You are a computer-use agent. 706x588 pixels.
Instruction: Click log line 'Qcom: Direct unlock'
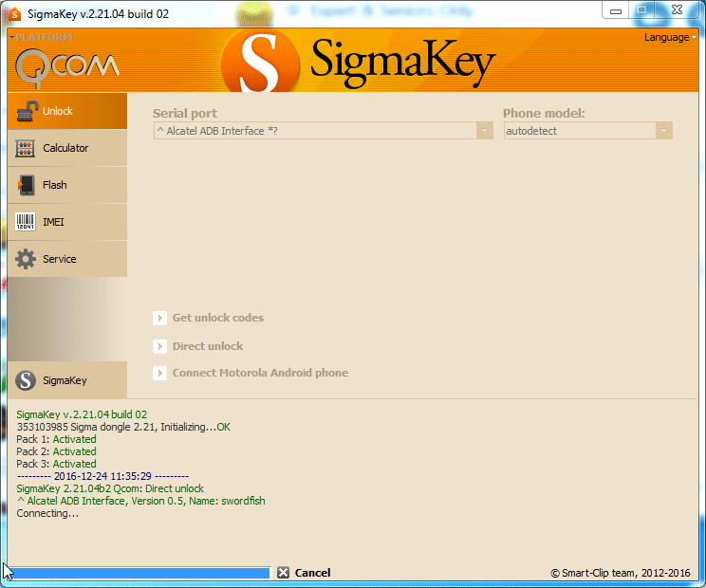coord(110,488)
